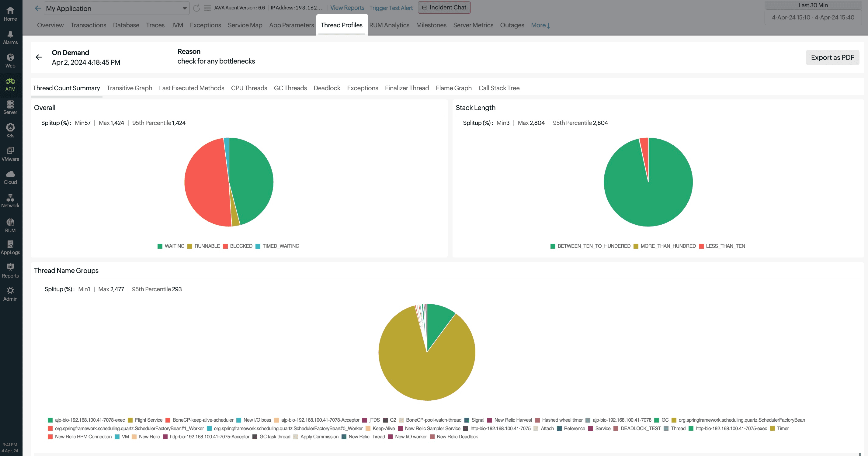Switch to the Flame Graph tab
The image size is (868, 456).
[453, 88]
